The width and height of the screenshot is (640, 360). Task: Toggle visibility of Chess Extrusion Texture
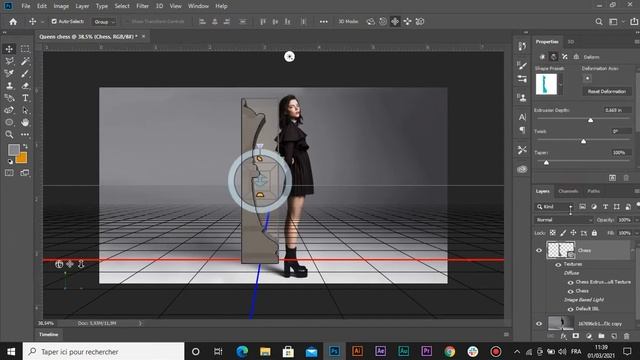pyautogui.click(x=571, y=282)
